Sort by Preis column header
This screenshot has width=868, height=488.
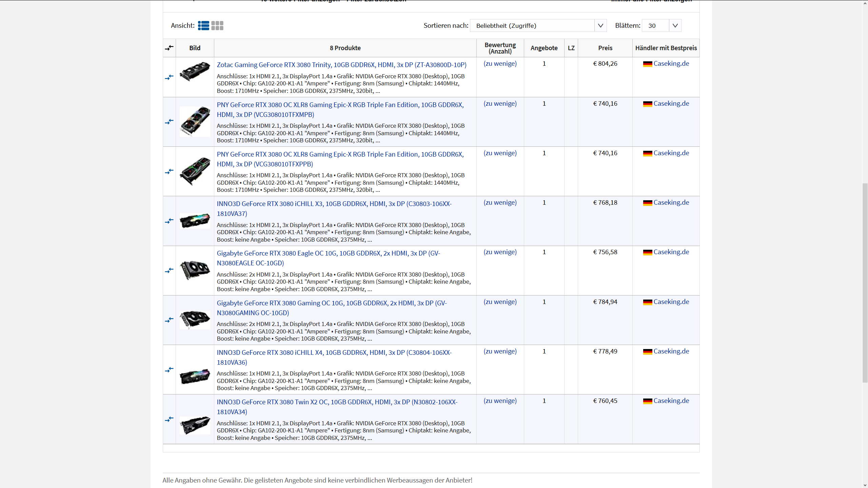coord(605,48)
